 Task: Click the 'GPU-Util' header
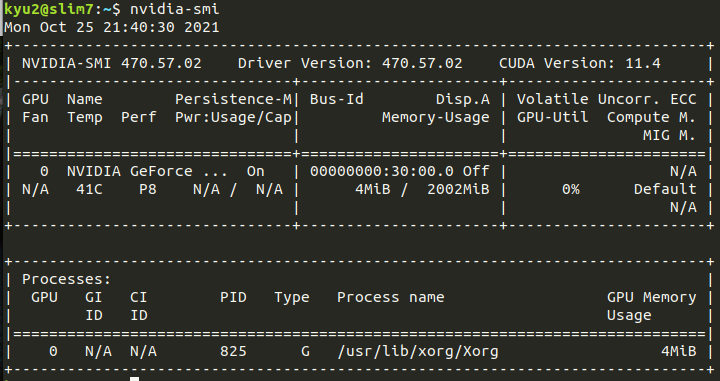552,118
